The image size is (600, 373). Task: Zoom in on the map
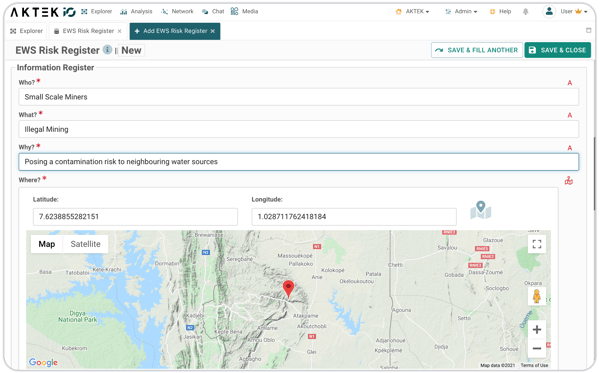coord(537,329)
